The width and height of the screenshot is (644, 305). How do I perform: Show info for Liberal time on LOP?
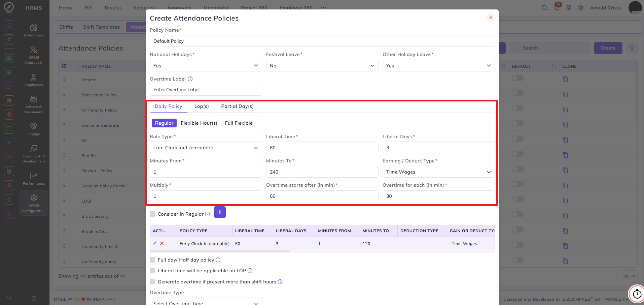pyautogui.click(x=250, y=271)
